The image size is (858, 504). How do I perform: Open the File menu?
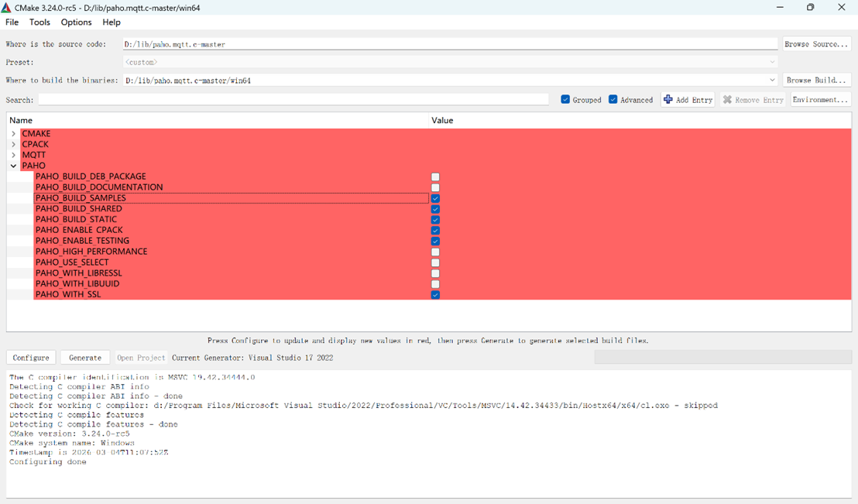point(12,22)
